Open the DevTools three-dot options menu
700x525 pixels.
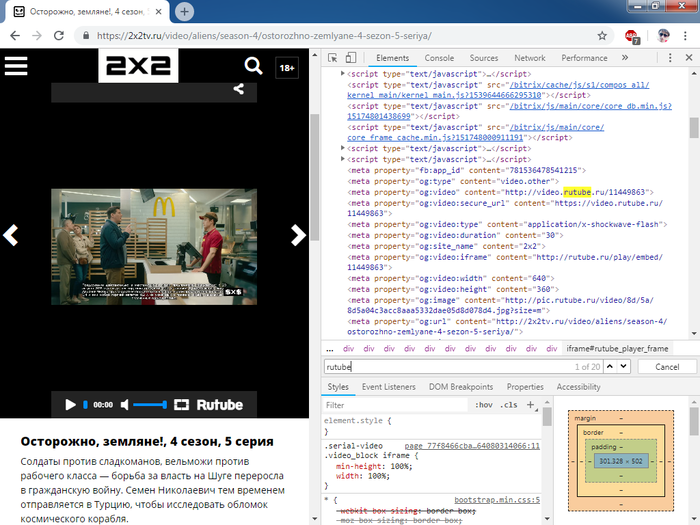tap(667, 58)
